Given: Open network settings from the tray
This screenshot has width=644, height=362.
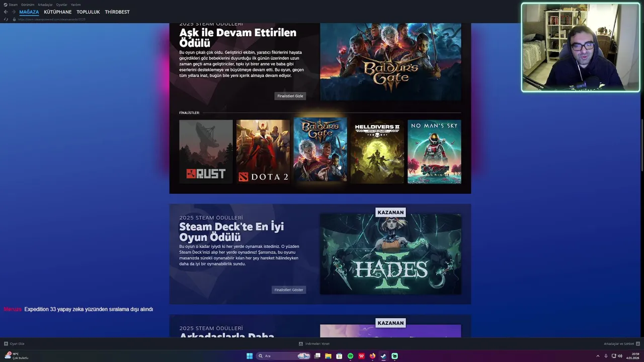Looking at the screenshot, I should (x=614, y=356).
